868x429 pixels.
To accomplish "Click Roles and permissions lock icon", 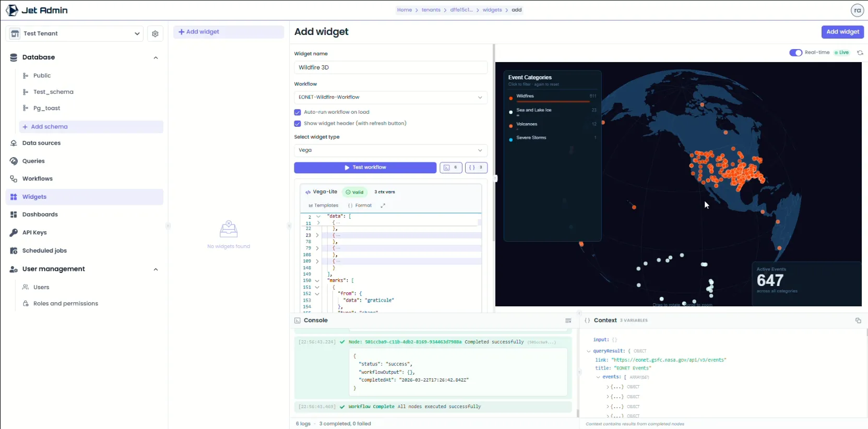I will click(x=26, y=303).
